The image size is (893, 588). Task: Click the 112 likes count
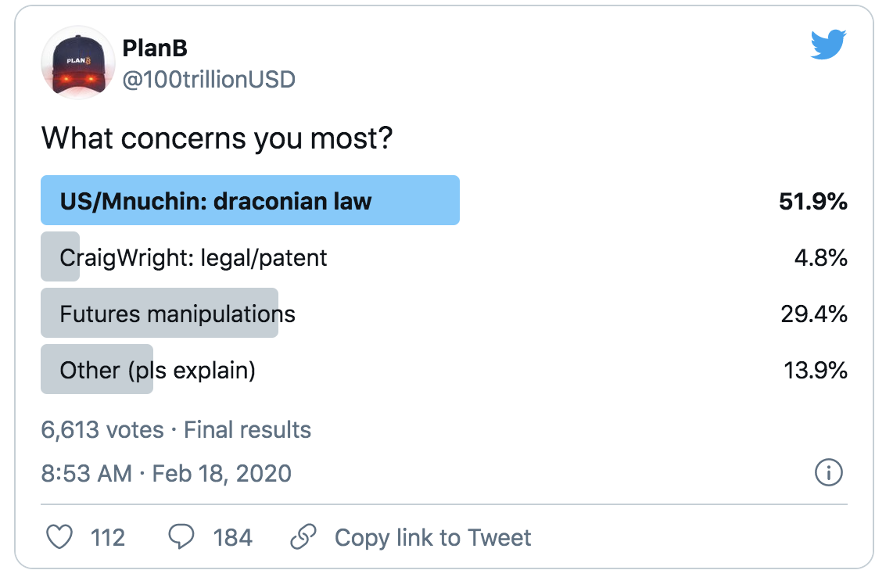tap(107, 537)
